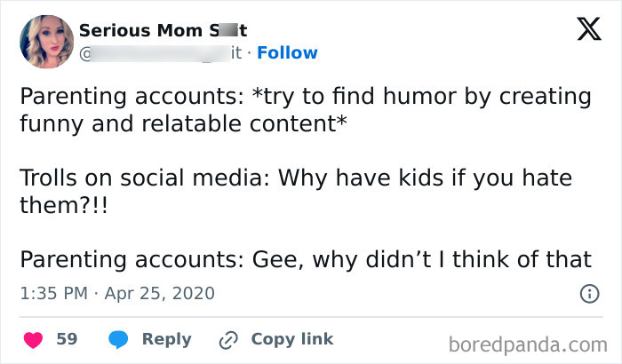
Task: Click the chain link icon
Action: coord(231,339)
